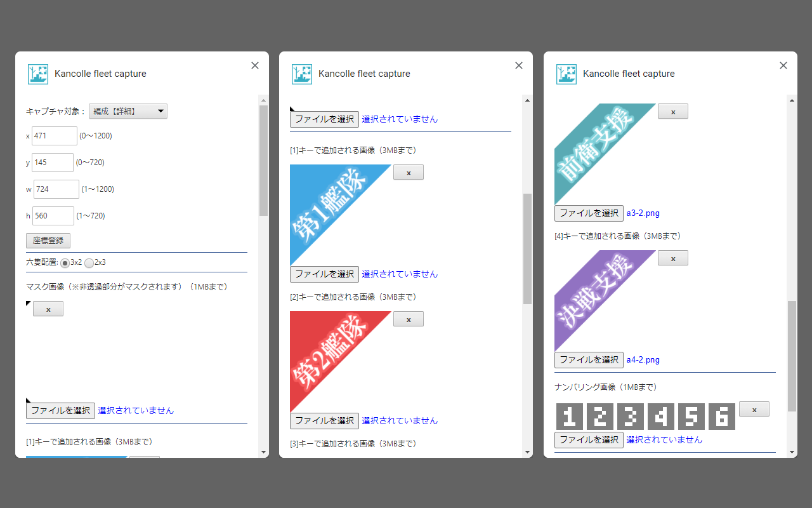The height and width of the screenshot is (508, 812).
Task: Open the a4-2.png file link
Action: click(x=642, y=359)
